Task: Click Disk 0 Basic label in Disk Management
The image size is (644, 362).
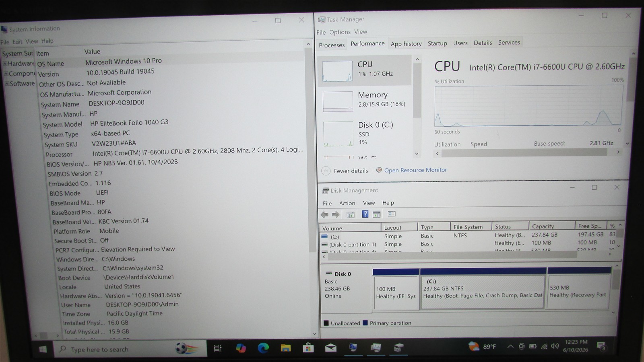Action: coord(345,290)
